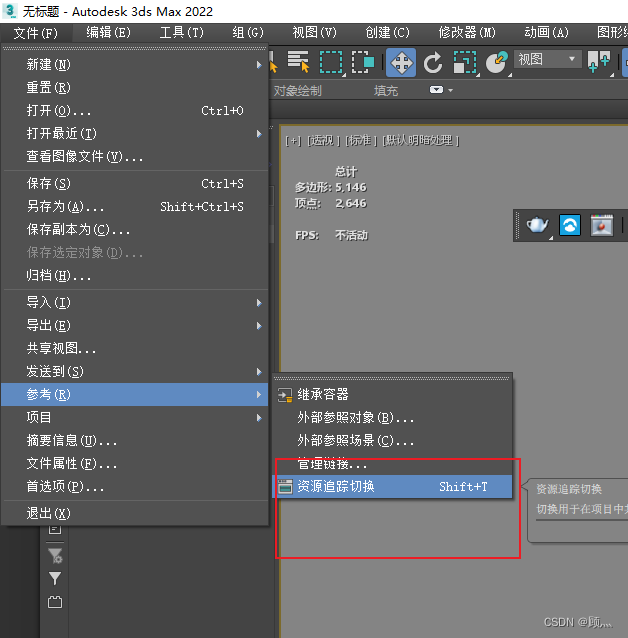Choose rectangular selection region tool
628x638 pixels.
pyautogui.click(x=330, y=62)
